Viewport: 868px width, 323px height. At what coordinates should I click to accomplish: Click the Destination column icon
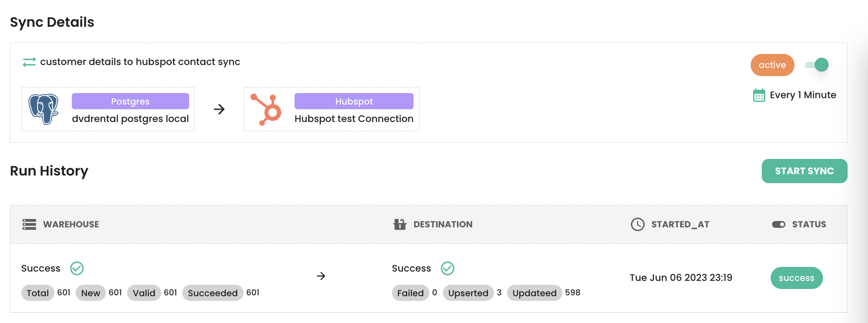point(400,224)
